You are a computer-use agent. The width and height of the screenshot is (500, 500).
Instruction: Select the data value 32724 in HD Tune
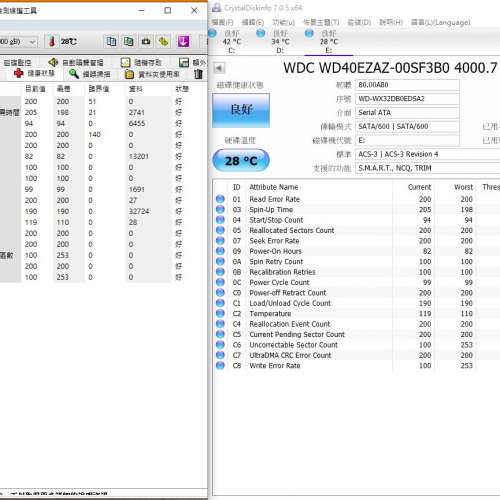click(139, 211)
